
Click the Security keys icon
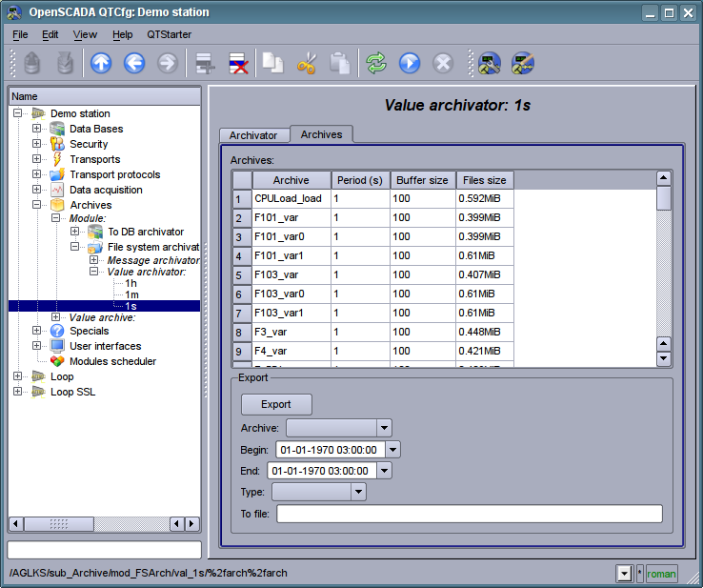point(57,144)
